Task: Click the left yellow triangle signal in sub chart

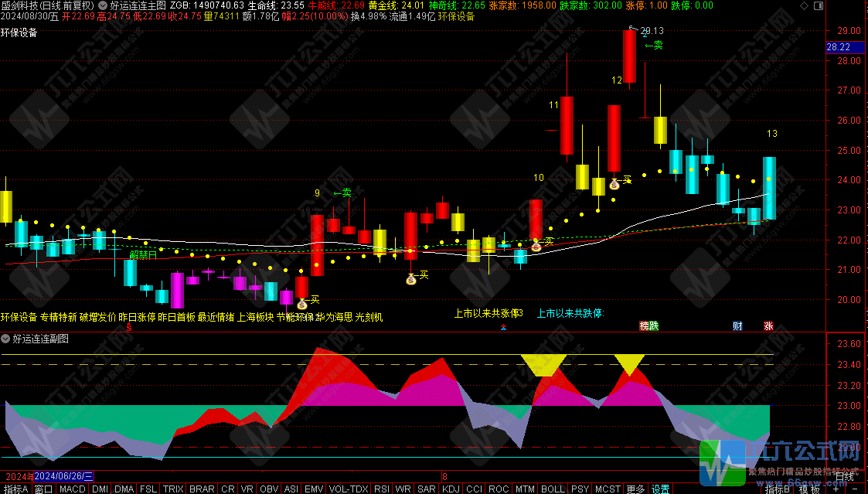Action: (x=543, y=366)
